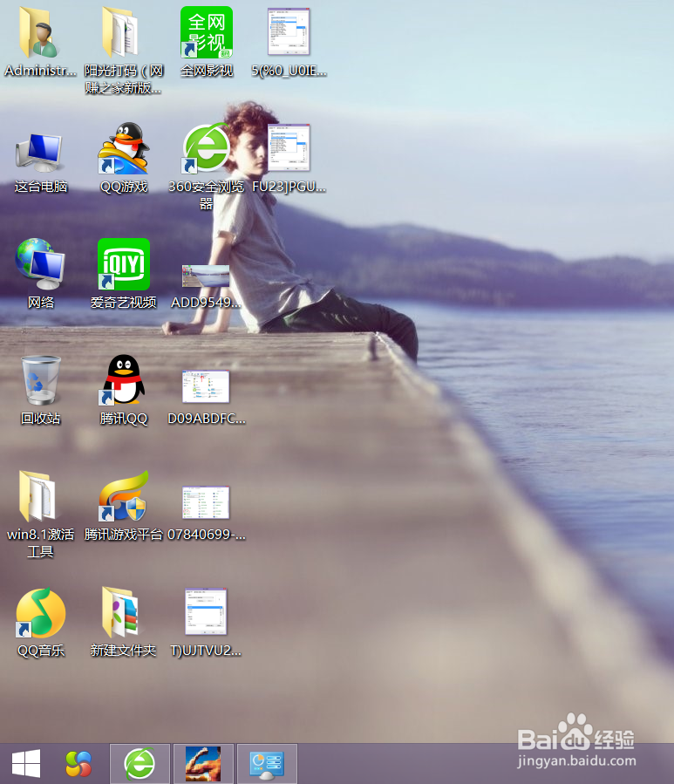Select the 这台电脑 label text
Viewport: 674px width, 784px height.
40,187
